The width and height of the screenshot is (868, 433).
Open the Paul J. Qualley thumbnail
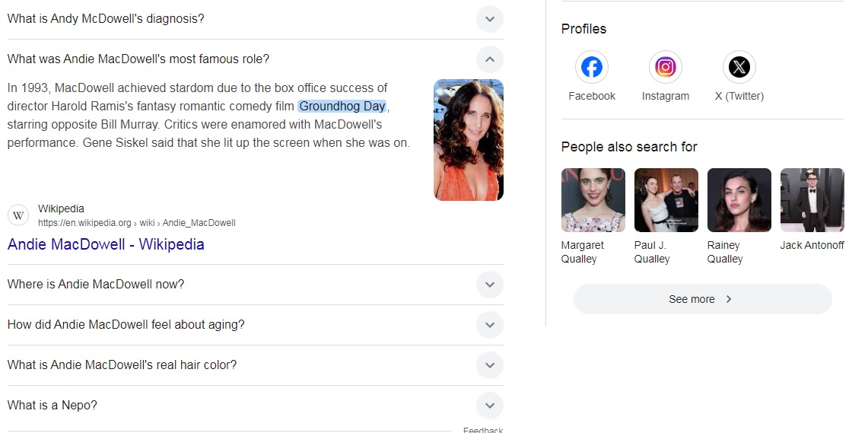point(666,200)
